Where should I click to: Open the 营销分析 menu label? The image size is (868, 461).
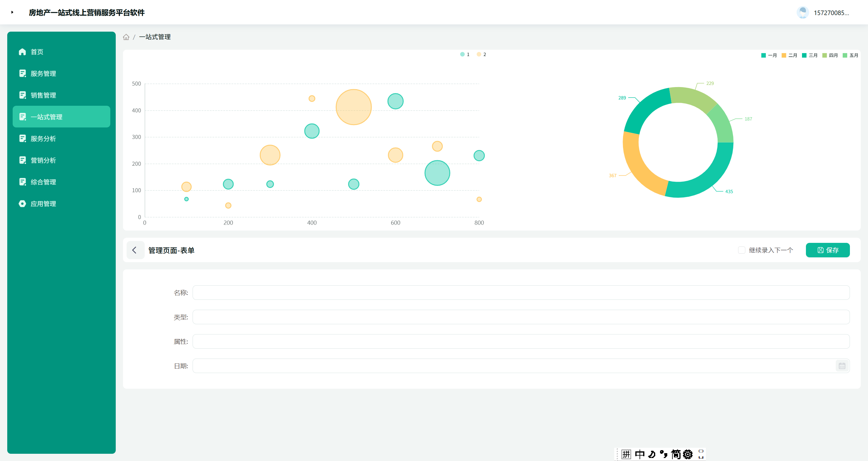(43, 160)
